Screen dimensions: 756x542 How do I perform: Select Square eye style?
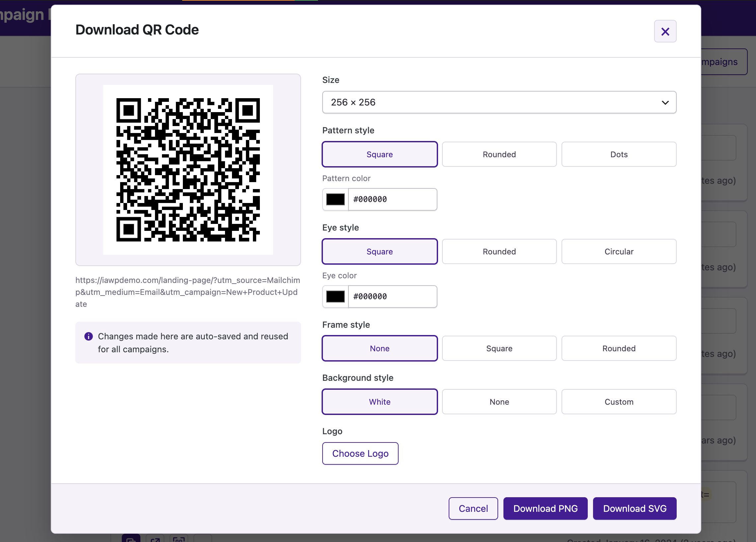tap(379, 251)
